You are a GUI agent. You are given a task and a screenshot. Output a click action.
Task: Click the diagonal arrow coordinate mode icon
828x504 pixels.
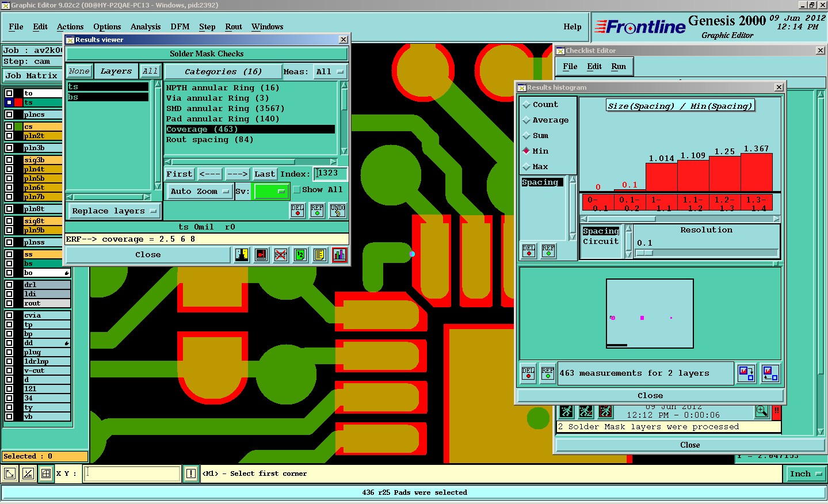[x=10, y=474]
